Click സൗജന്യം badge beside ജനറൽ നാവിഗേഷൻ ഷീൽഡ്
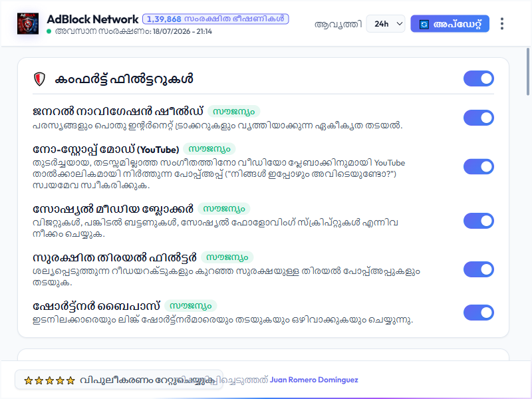 (234, 111)
